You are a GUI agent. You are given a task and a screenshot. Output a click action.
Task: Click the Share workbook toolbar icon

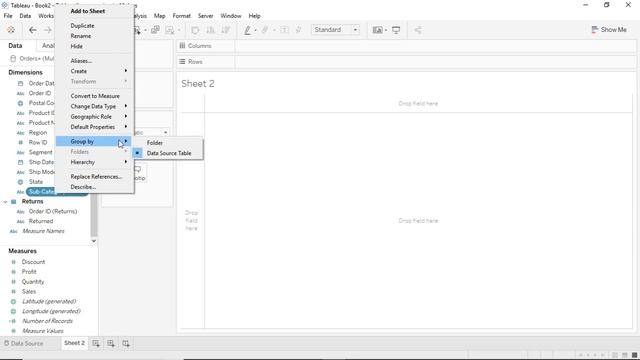tap(418, 30)
